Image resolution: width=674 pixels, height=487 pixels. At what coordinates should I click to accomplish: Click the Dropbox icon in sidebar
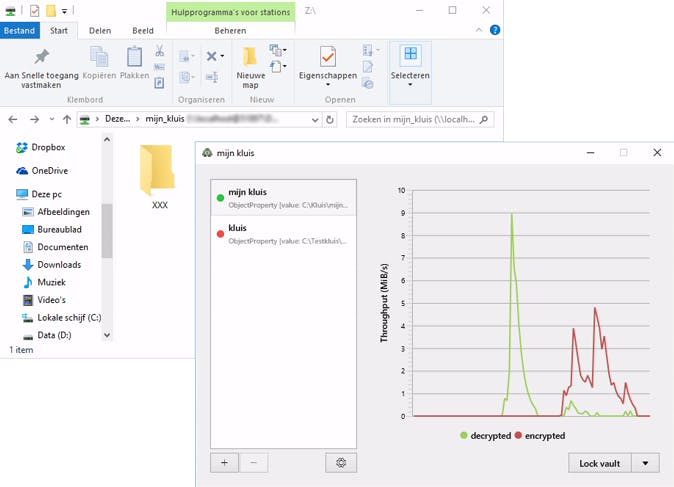21,147
